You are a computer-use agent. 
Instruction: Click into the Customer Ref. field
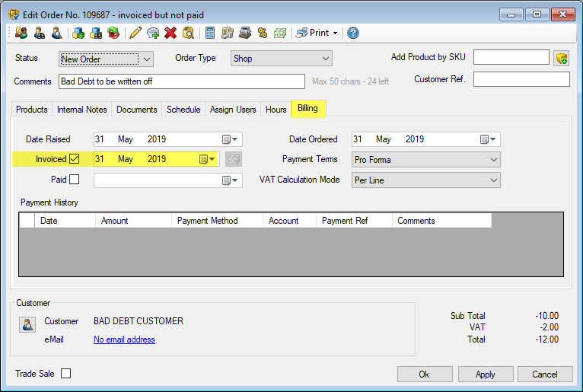pos(521,79)
